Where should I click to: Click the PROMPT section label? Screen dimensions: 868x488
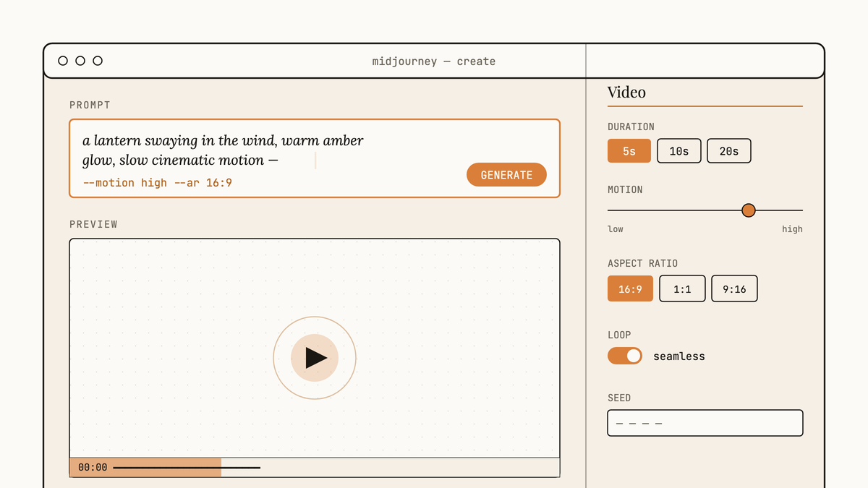[x=90, y=106]
